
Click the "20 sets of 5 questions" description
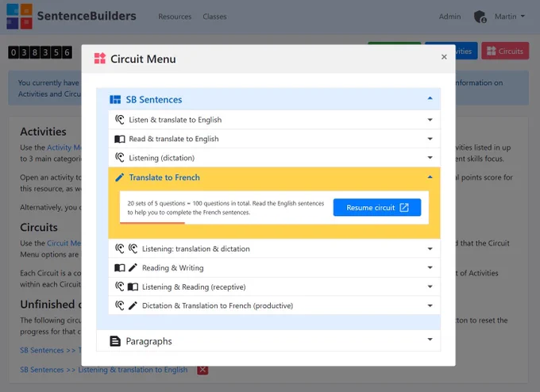point(226,208)
